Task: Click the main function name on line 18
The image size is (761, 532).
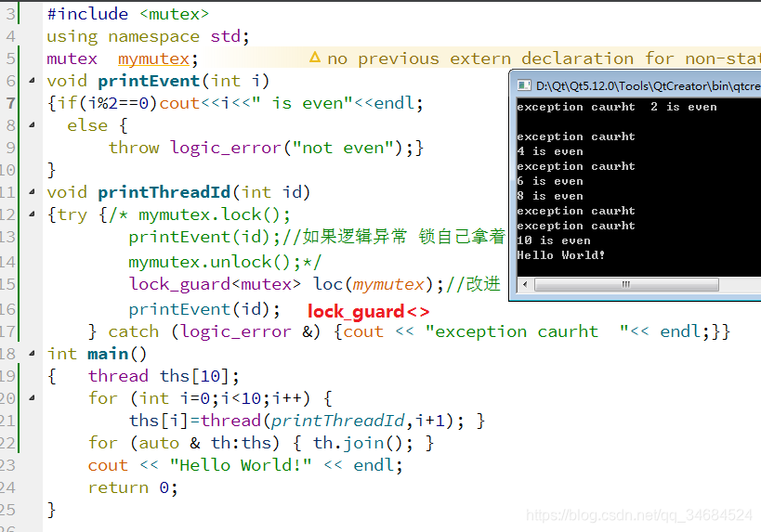Action: 108,354
